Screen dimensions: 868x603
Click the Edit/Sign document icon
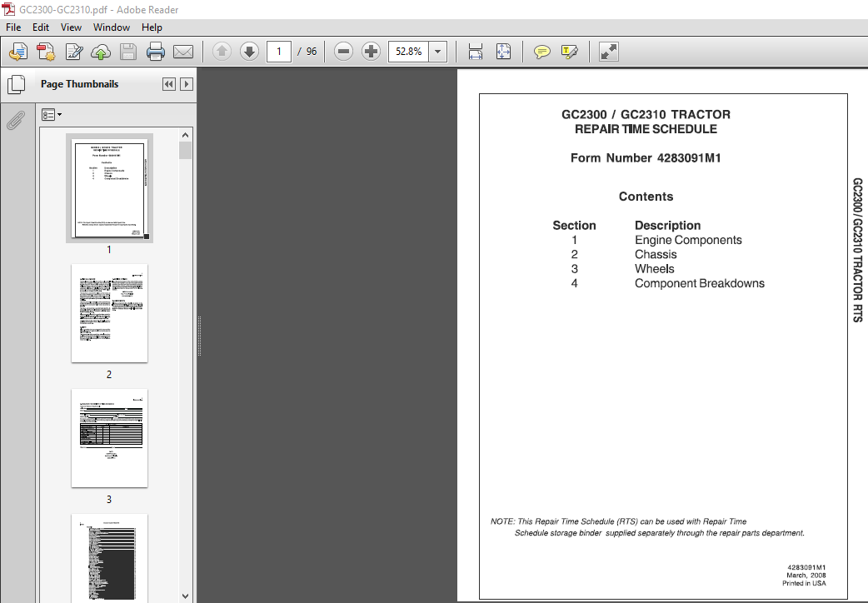coord(73,52)
